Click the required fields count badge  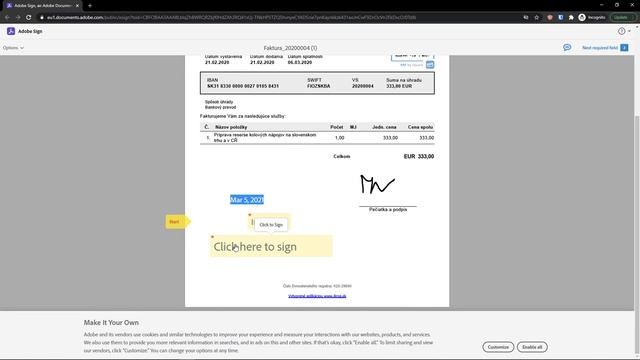point(624,48)
